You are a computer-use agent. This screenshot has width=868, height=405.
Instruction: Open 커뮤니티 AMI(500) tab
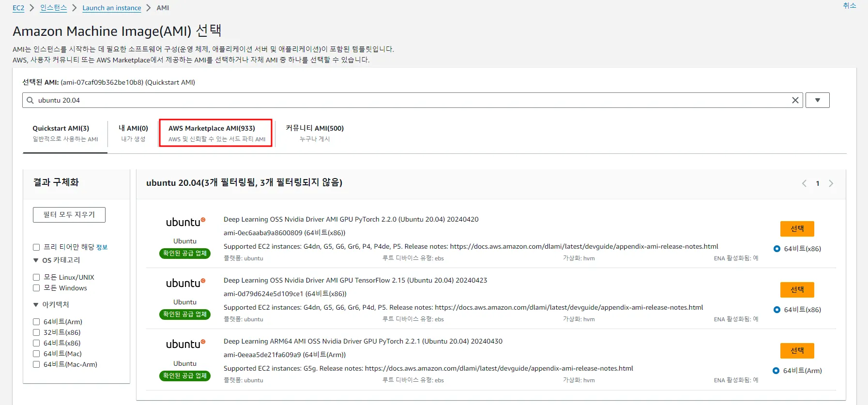(315, 134)
